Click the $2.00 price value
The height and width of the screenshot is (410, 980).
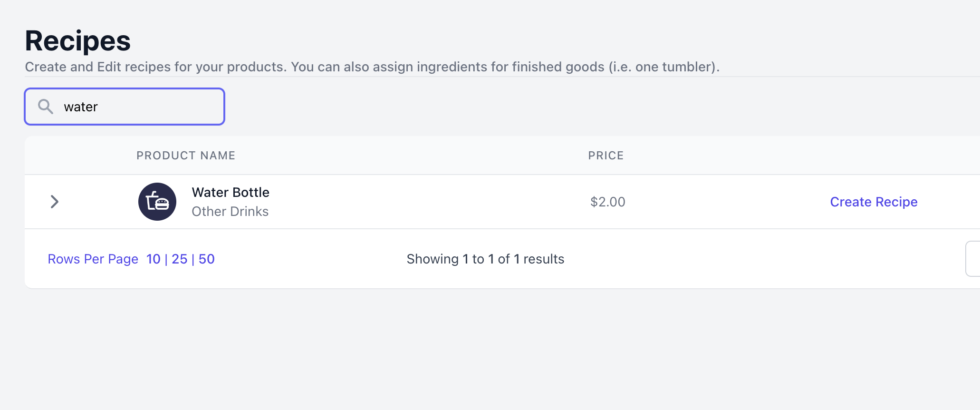pos(607,202)
